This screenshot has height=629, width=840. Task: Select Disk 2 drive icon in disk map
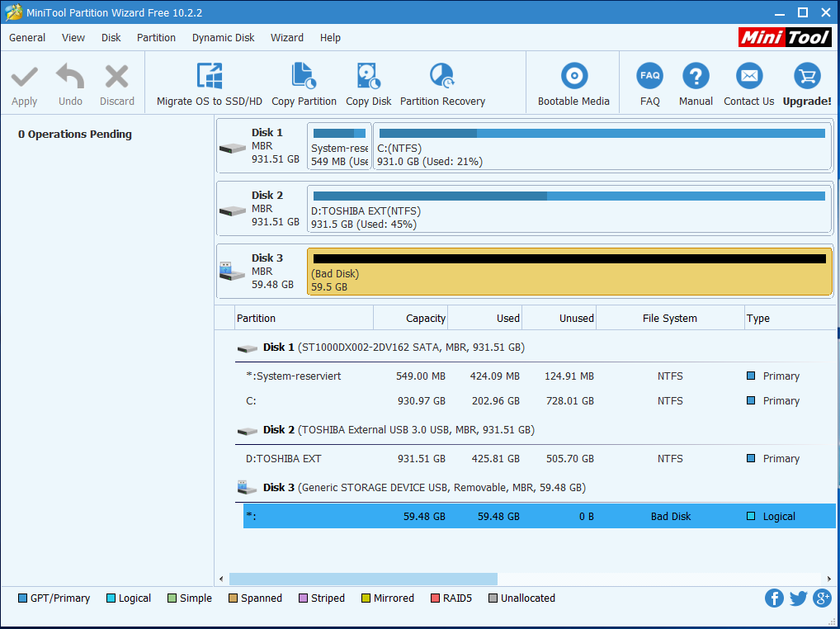(233, 210)
